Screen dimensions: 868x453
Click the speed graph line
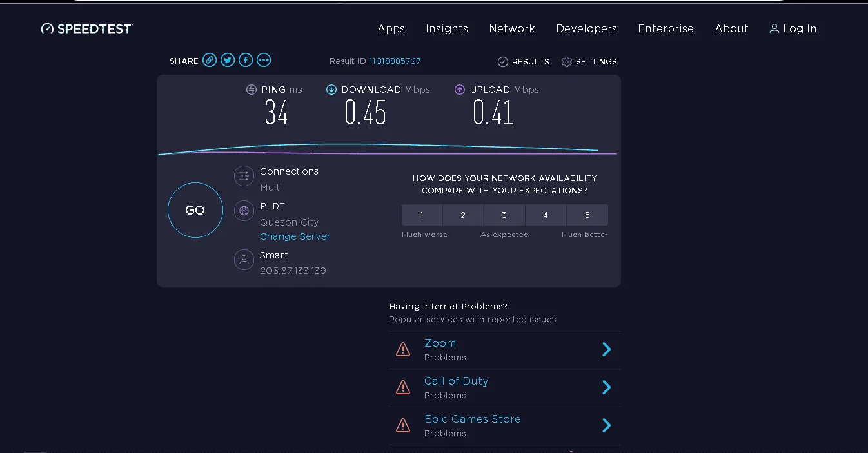388,149
